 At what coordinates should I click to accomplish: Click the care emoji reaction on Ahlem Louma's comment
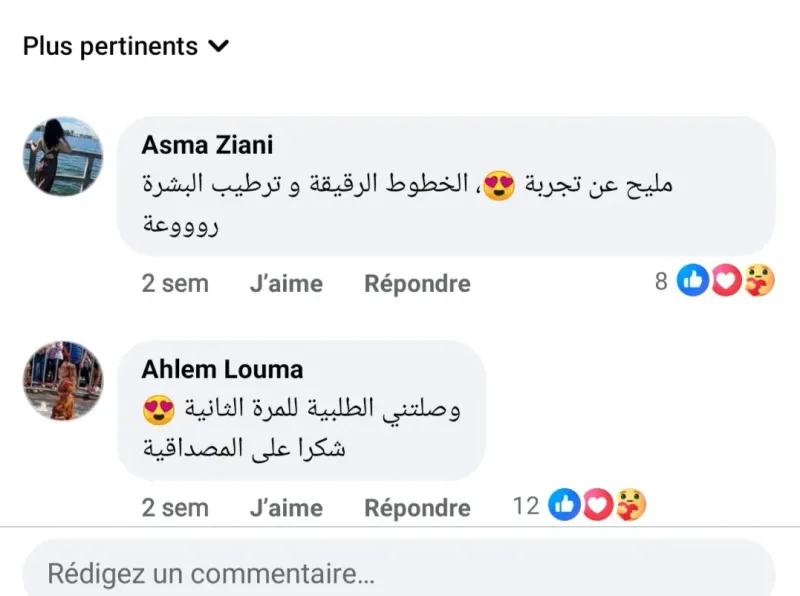(x=630, y=506)
